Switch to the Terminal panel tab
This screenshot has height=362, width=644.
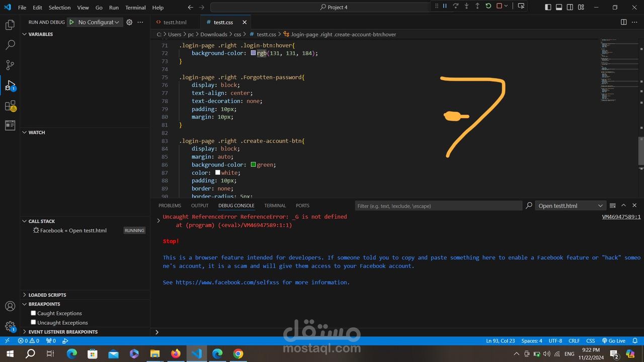pos(275,206)
